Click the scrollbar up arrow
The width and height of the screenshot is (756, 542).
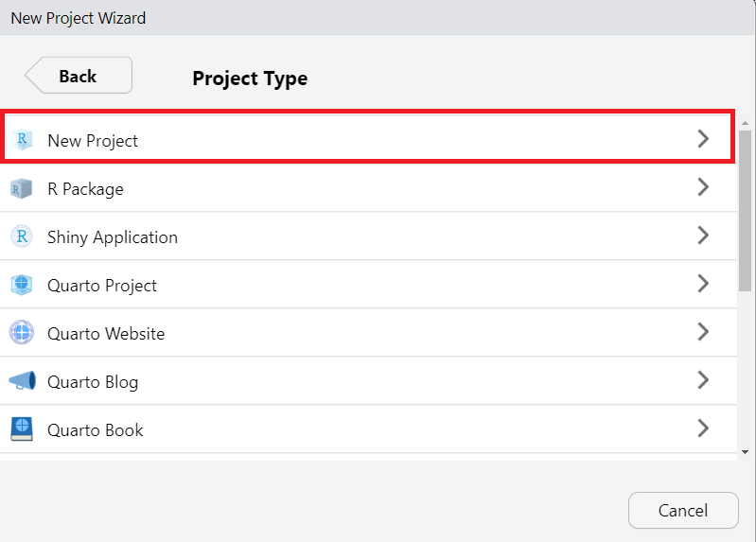tap(746, 123)
